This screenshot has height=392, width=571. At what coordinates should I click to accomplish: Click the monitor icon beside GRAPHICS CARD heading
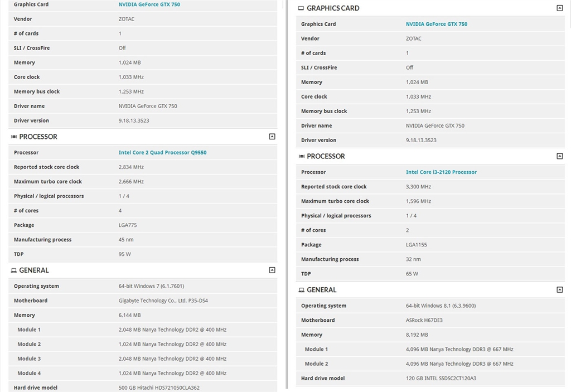pos(301,8)
